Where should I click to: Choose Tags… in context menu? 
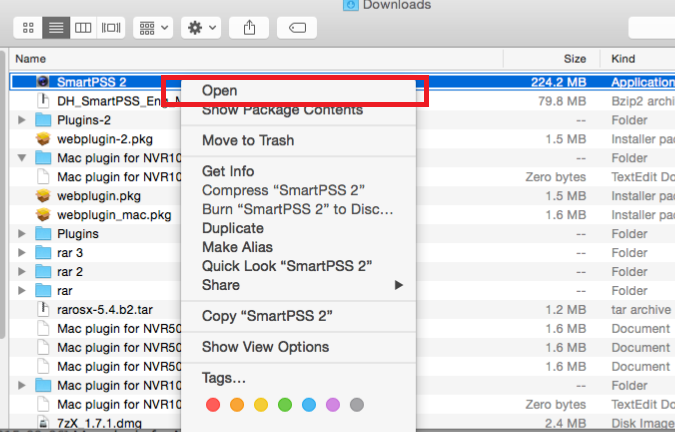click(298, 378)
